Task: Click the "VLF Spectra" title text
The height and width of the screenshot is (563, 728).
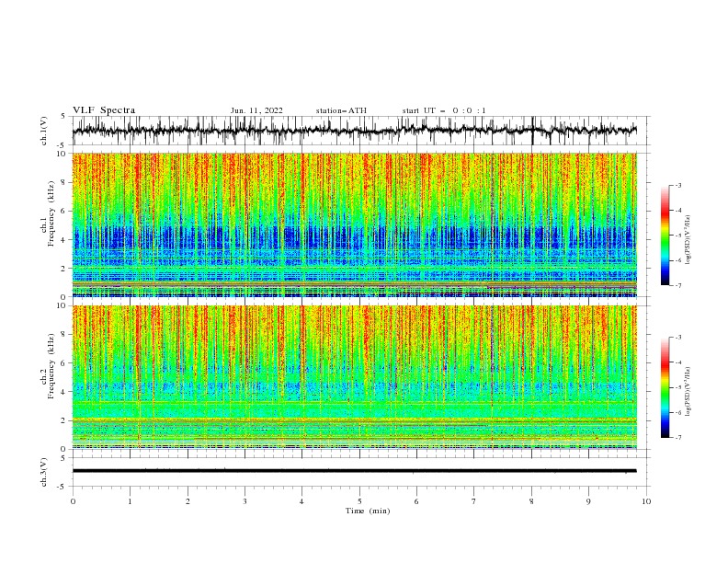Action: pos(104,110)
